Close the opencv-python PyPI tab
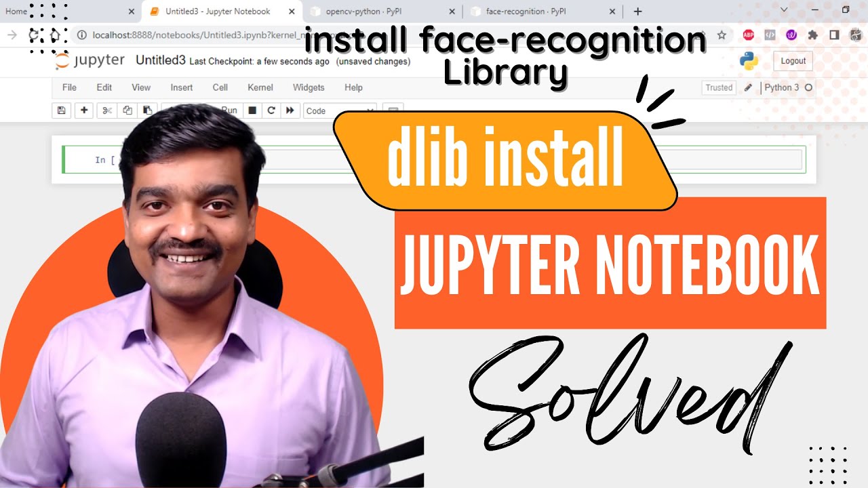The width and height of the screenshot is (868, 488). click(x=451, y=12)
